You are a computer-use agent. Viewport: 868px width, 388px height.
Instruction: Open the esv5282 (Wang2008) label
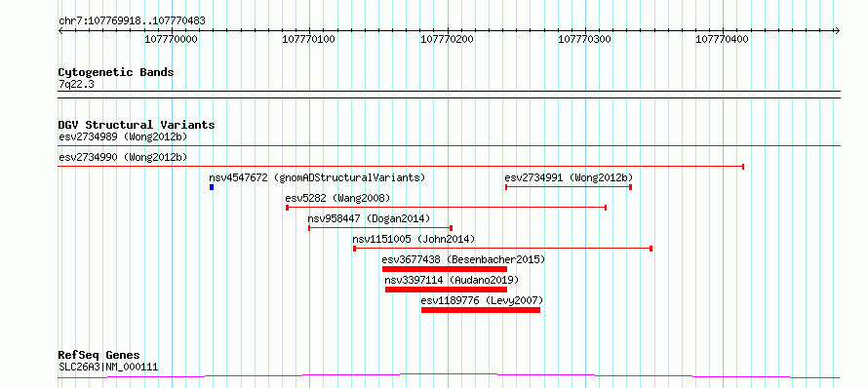(337, 198)
